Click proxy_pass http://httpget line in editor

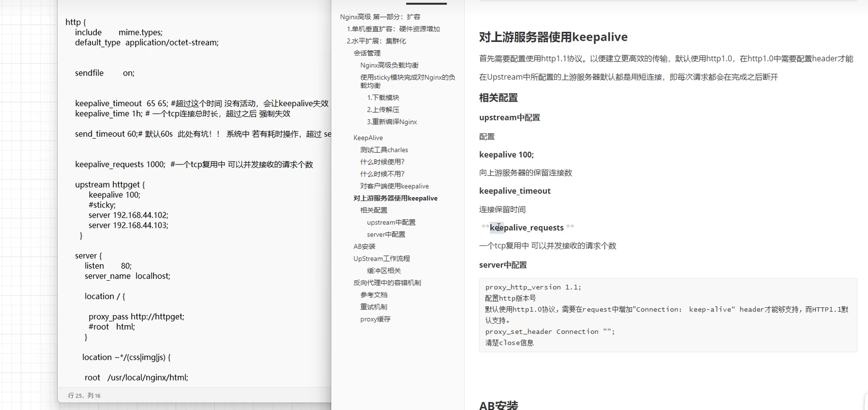pyautogui.click(x=136, y=316)
